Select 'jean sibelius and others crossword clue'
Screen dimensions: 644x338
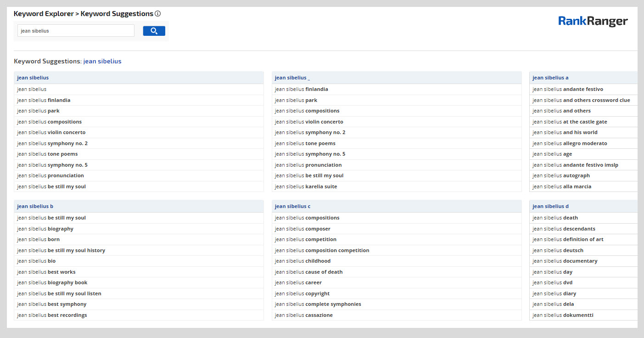click(x=581, y=100)
